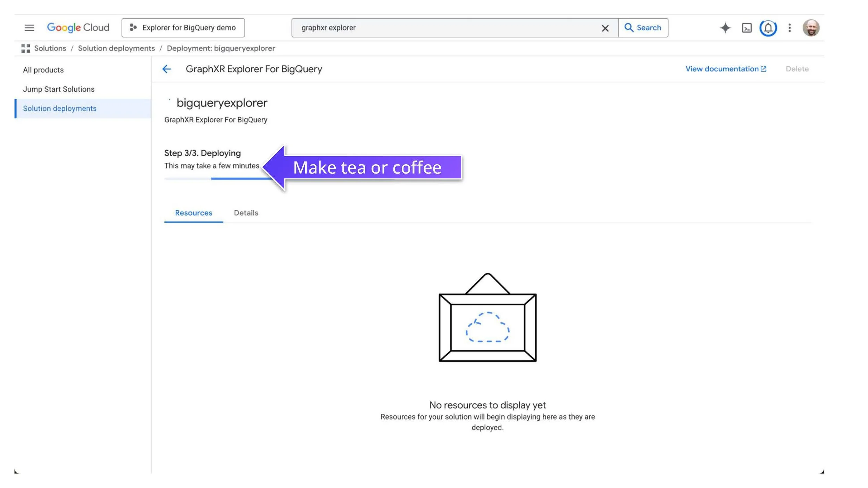Open the main hamburger navigation menu
Image resolution: width=868 pixels, height=488 pixels.
[29, 28]
